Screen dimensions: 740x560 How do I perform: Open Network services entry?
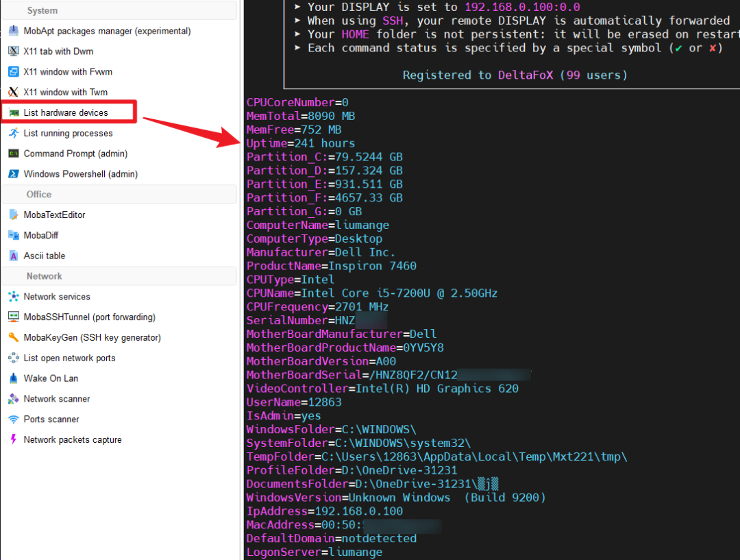(57, 297)
